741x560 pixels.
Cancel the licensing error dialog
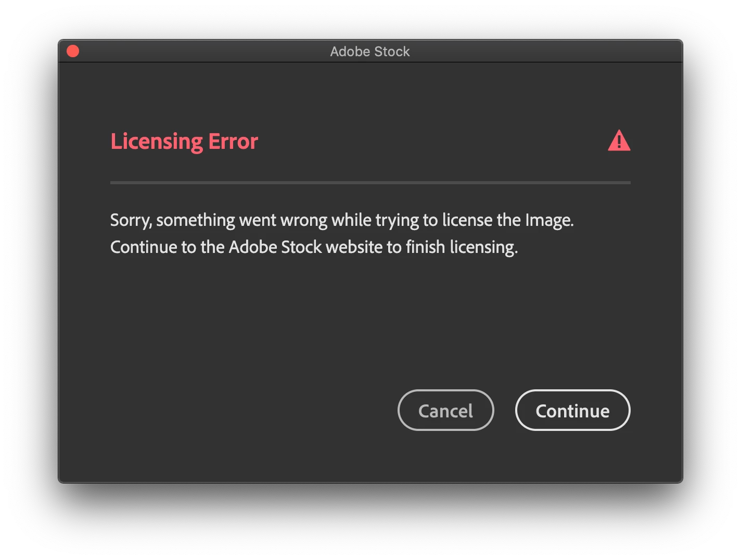click(x=445, y=410)
